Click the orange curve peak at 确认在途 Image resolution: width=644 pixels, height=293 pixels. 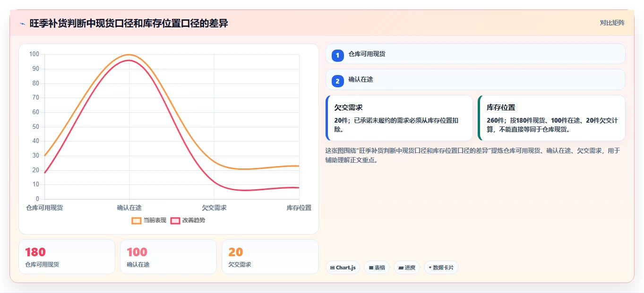click(x=129, y=55)
